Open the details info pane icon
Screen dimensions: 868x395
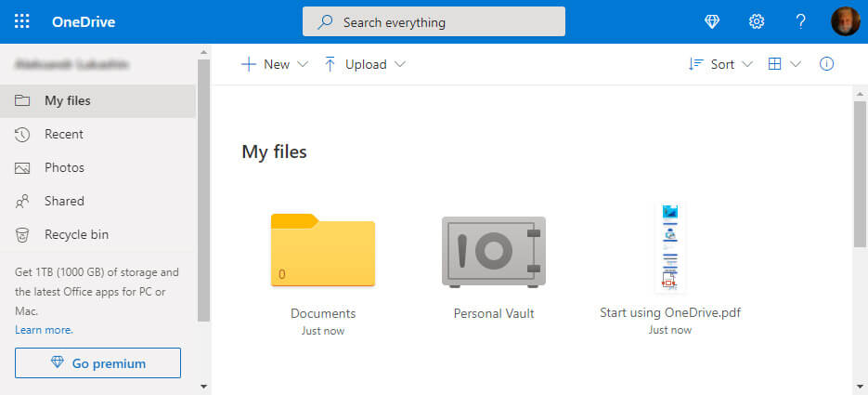(826, 64)
